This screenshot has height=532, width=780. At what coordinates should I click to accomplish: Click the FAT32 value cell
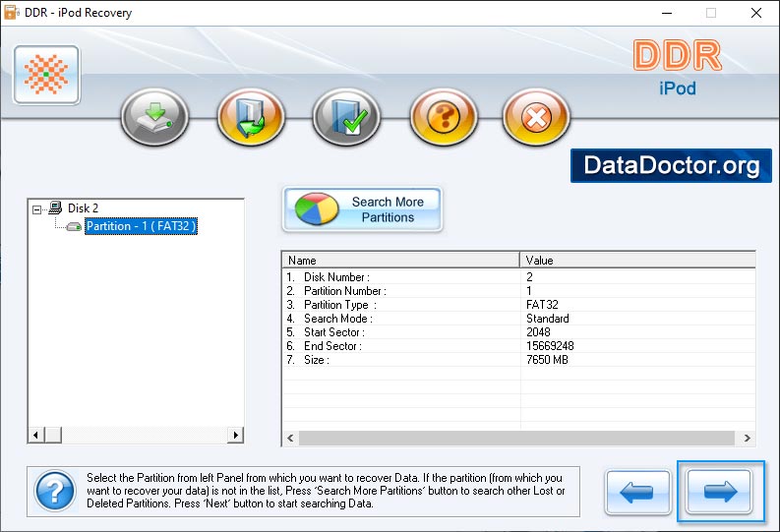pos(542,305)
